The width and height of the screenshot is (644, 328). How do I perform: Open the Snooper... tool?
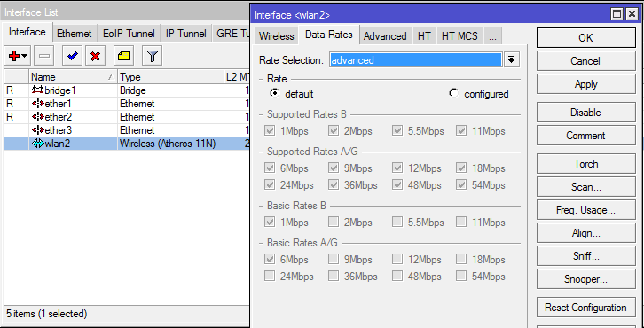[585, 279]
